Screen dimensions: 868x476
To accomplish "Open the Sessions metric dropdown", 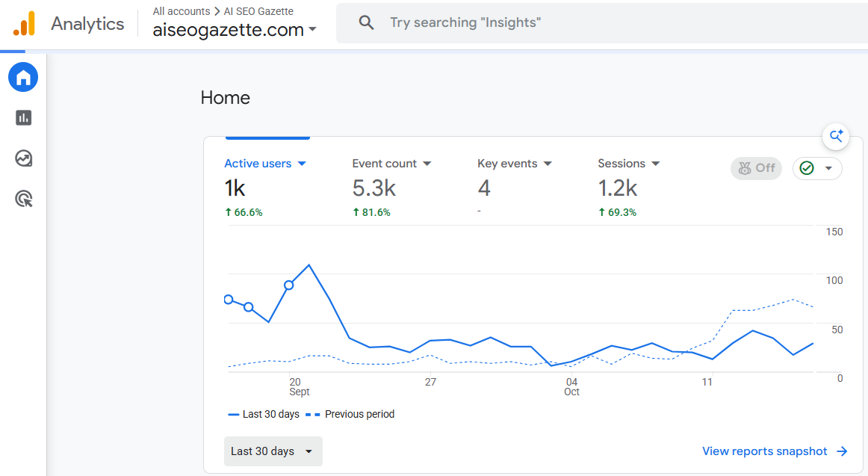I will [655, 164].
